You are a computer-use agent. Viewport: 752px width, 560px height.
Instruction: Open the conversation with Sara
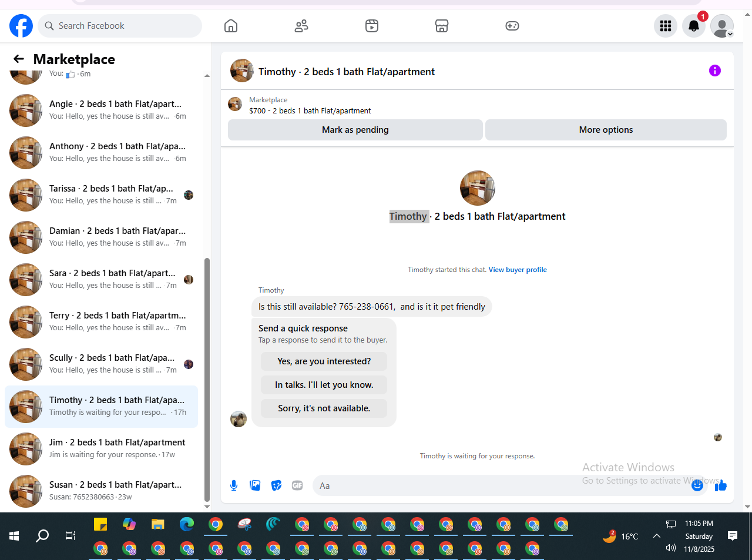click(101, 280)
